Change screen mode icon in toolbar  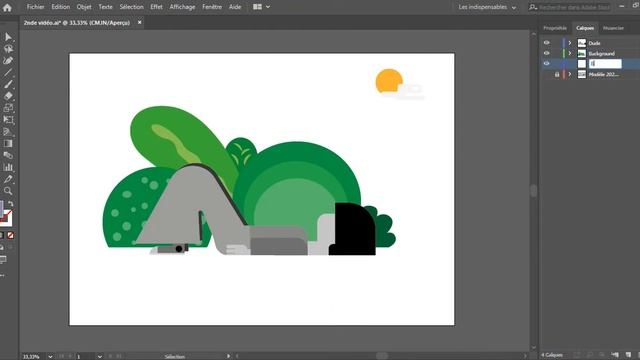(x=3, y=260)
